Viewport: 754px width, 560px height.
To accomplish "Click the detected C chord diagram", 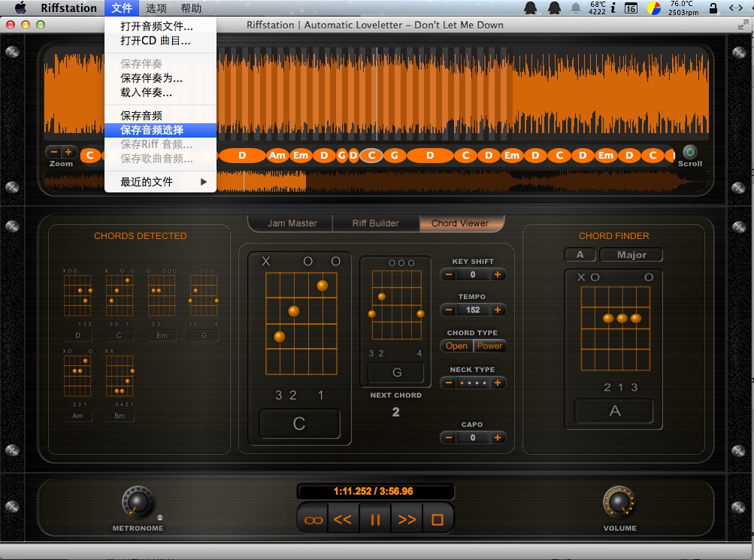I will [120, 295].
